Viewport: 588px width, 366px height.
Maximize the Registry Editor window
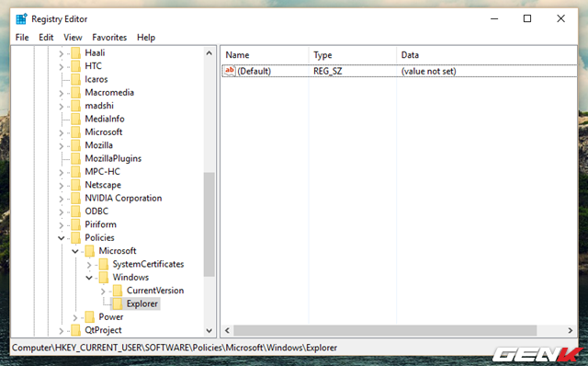coord(527,18)
